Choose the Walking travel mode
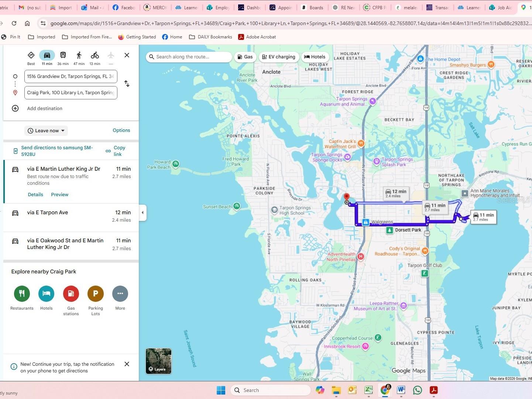Viewport: 532px width, 399px height. point(79,55)
